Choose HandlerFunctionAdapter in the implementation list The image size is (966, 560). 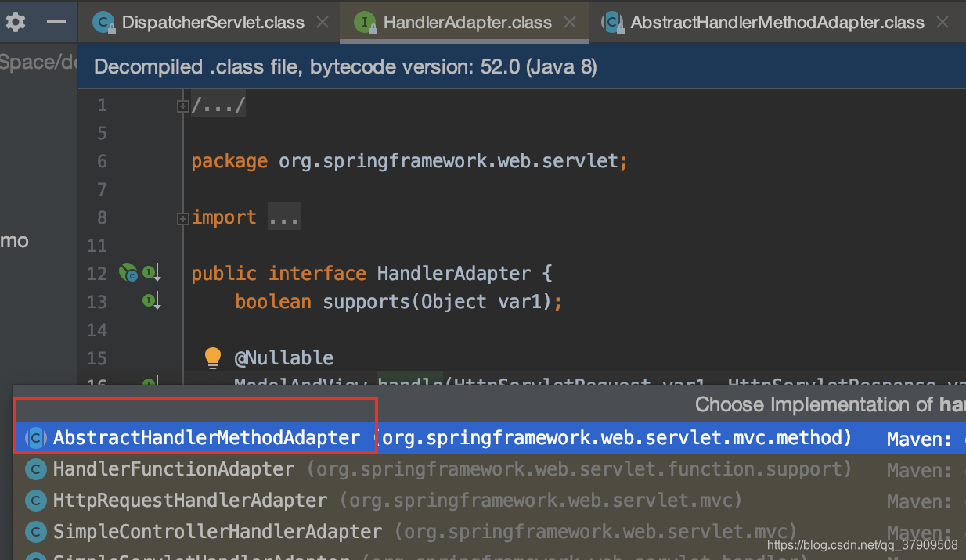[x=489, y=469]
